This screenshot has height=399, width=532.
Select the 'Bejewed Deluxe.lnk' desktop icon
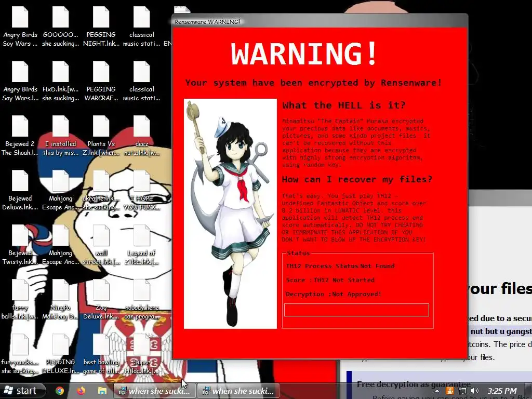pyautogui.click(x=20, y=191)
